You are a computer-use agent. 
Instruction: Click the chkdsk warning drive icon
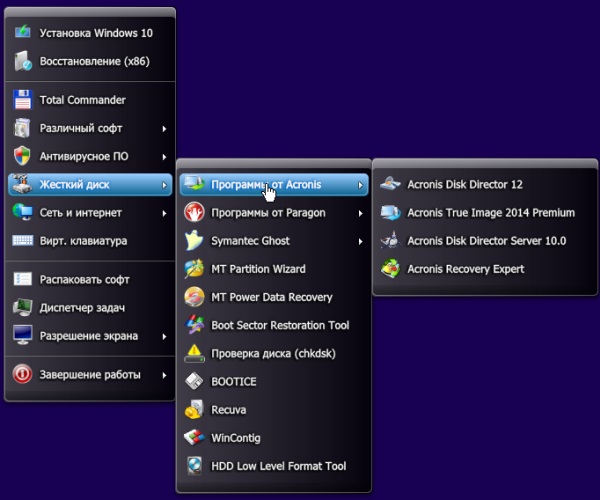[194, 353]
